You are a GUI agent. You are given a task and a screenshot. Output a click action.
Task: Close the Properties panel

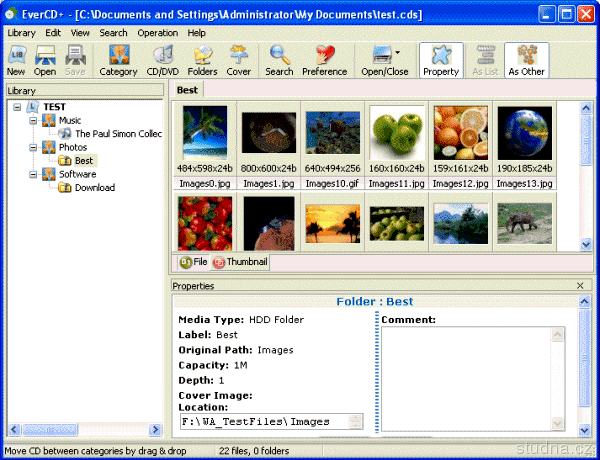pyautogui.click(x=580, y=285)
